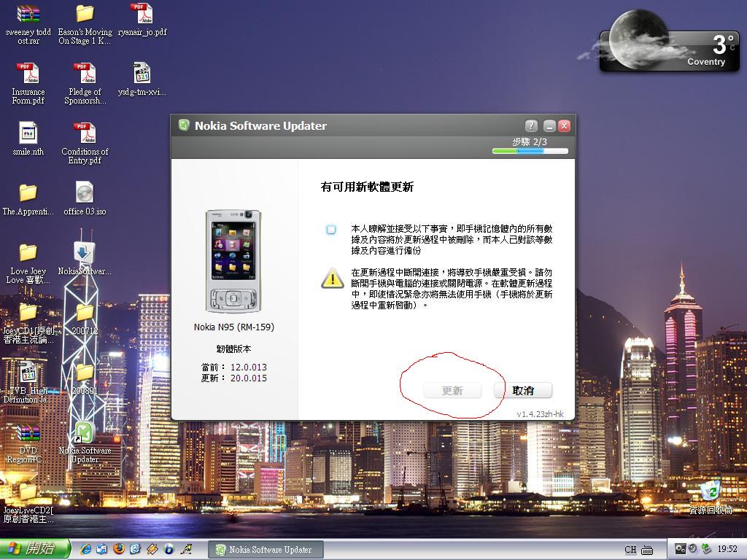The height and width of the screenshot is (560, 747).
Task: Open help via the question mark button
Action: [531, 125]
